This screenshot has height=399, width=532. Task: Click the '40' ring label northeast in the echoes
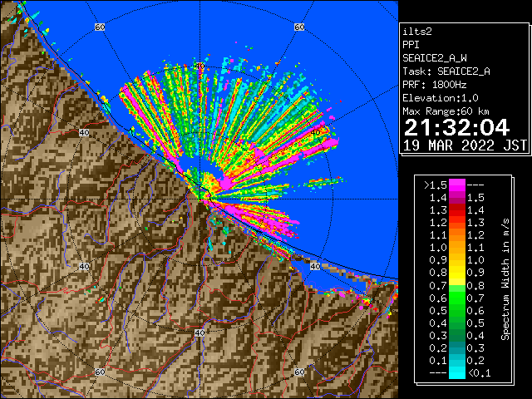[x=315, y=133]
